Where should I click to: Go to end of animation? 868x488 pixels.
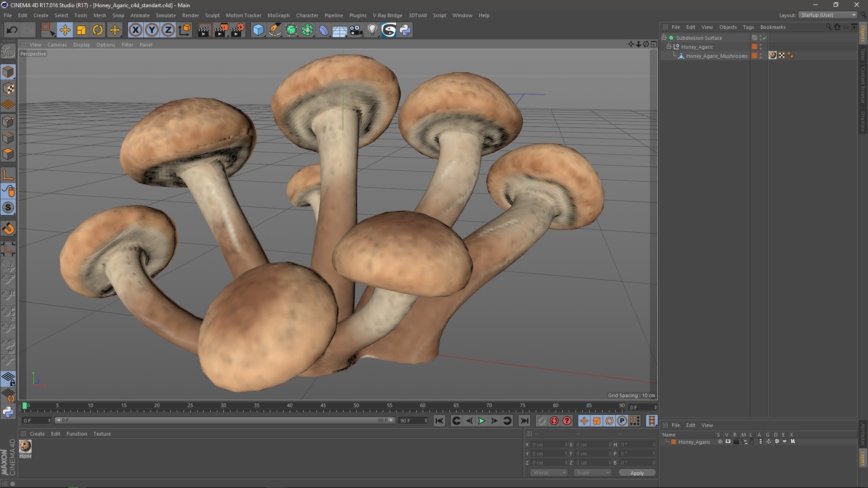point(524,421)
